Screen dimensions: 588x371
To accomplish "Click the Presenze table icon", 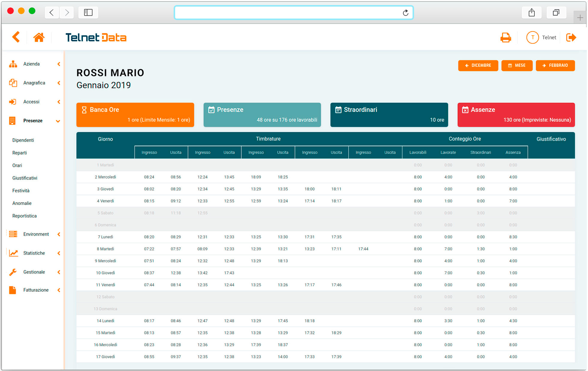I will pos(12,121).
